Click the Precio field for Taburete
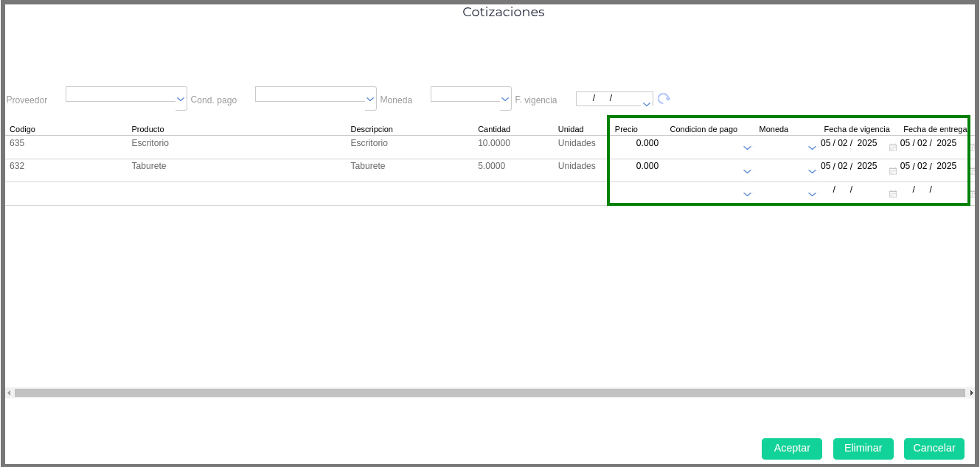980x467 pixels. (636, 166)
